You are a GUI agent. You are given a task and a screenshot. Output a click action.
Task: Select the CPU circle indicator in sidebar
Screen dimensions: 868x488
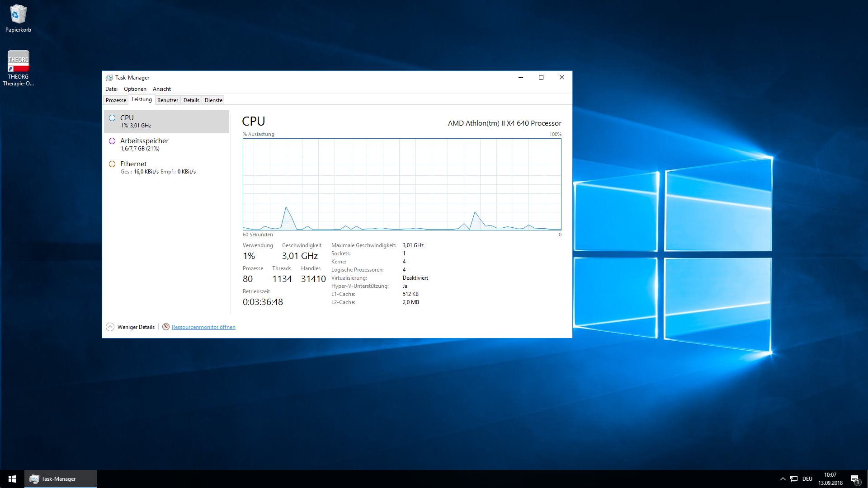(112, 118)
